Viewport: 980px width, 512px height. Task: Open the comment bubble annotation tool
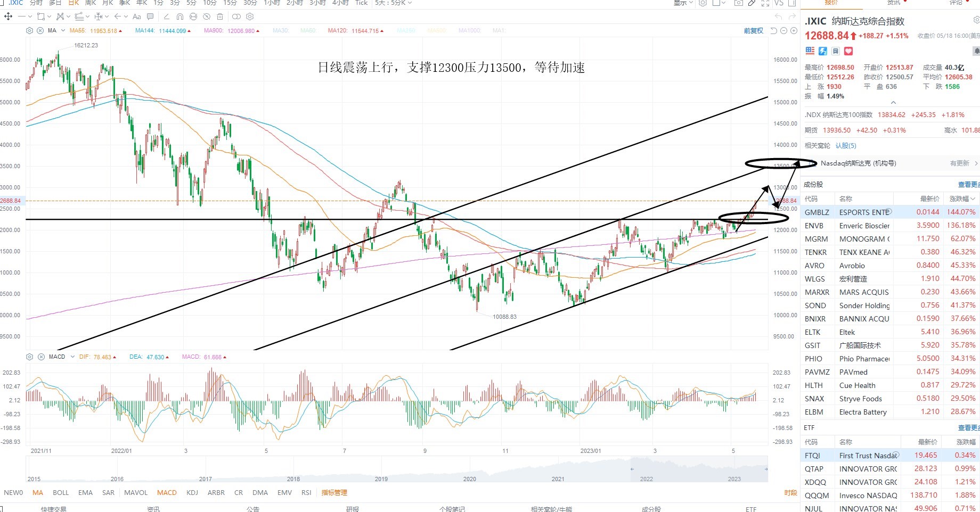click(x=150, y=16)
